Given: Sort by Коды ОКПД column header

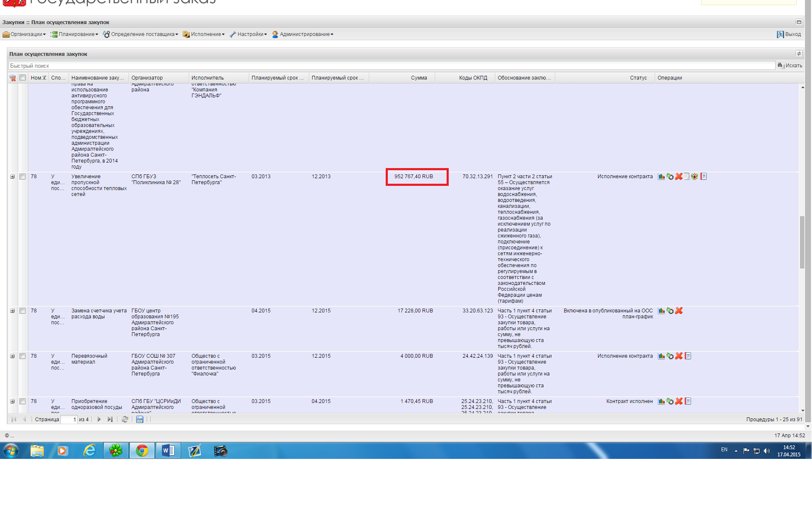Looking at the screenshot, I should tap(465, 78).
